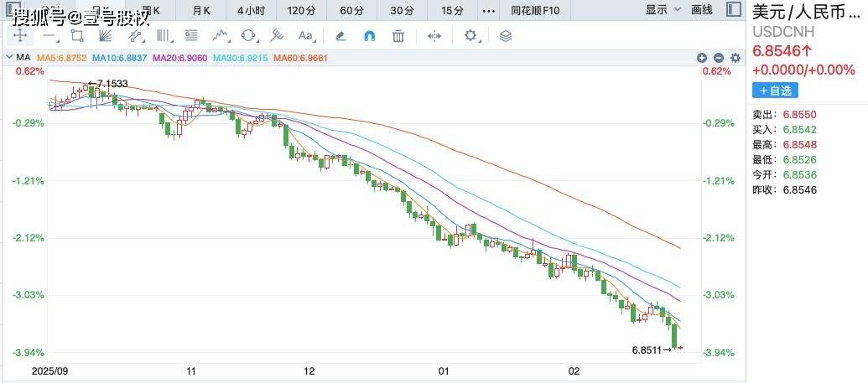Click the MA60 orange legend label
The image size is (868, 383).
pos(305,58)
